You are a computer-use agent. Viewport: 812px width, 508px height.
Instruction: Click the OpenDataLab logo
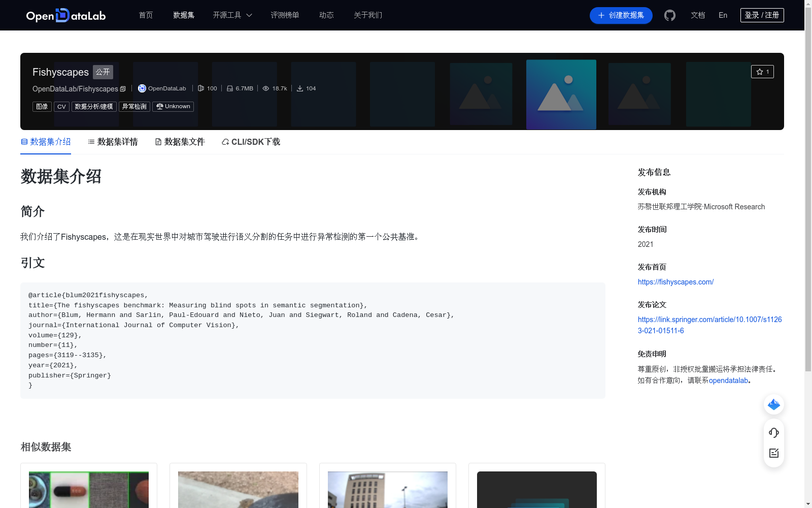click(x=65, y=15)
